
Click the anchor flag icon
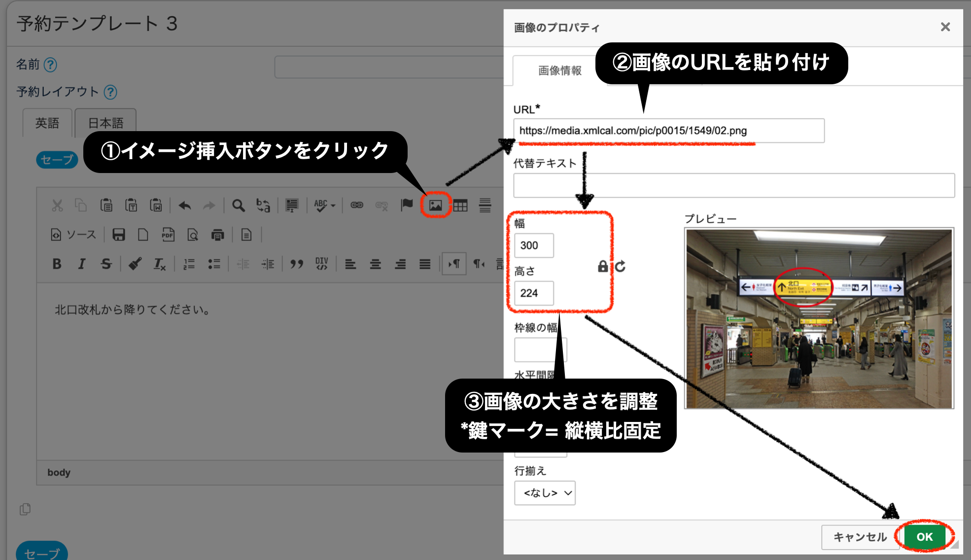(407, 205)
